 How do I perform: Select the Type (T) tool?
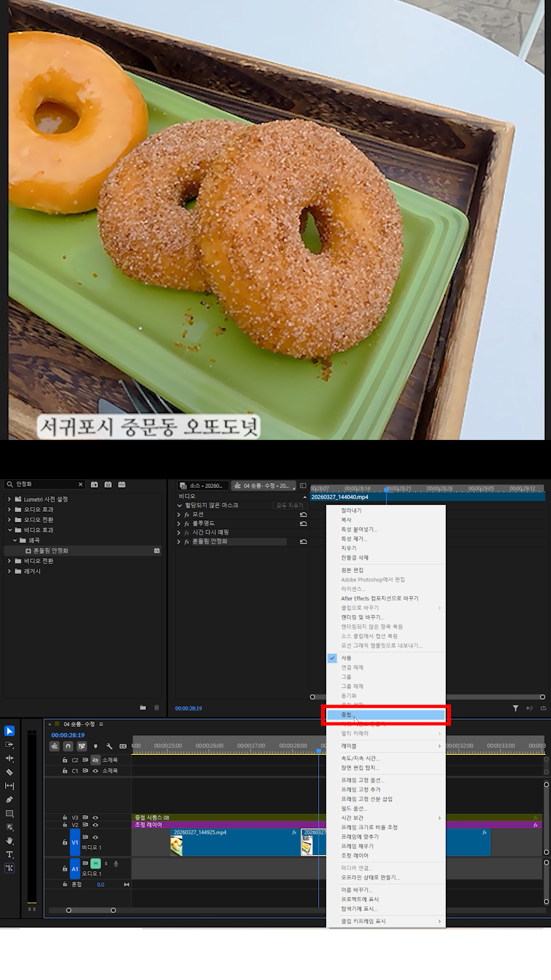[10, 854]
